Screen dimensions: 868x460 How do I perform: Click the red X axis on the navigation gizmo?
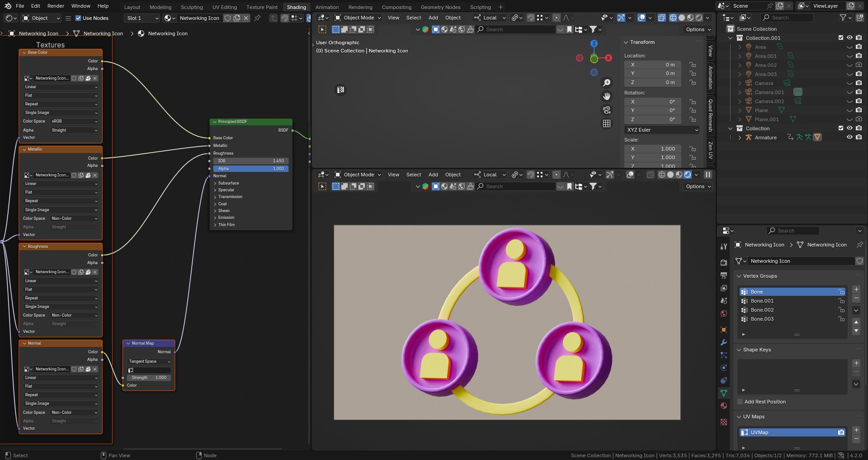click(x=609, y=58)
